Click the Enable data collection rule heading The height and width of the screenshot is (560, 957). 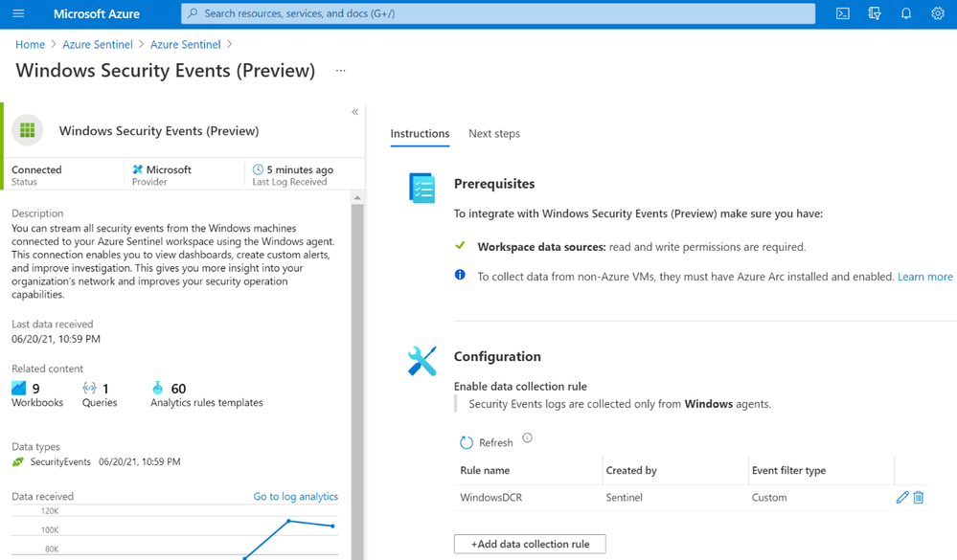tap(520, 386)
